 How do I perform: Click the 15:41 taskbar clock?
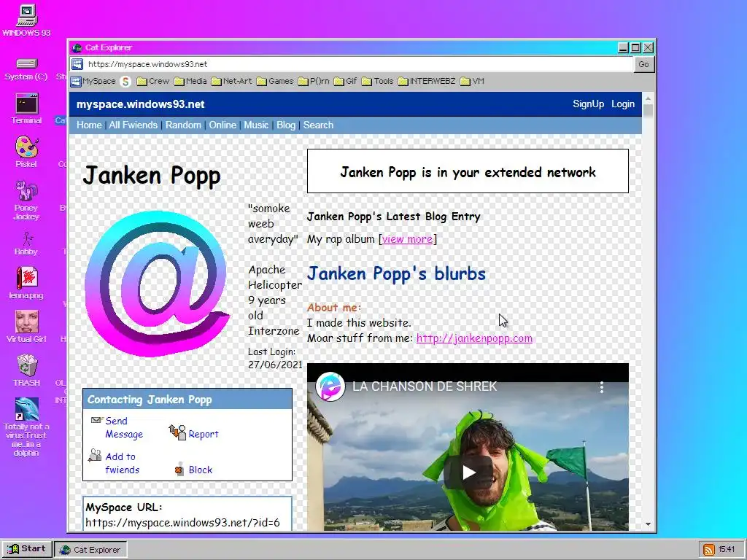pos(727,550)
